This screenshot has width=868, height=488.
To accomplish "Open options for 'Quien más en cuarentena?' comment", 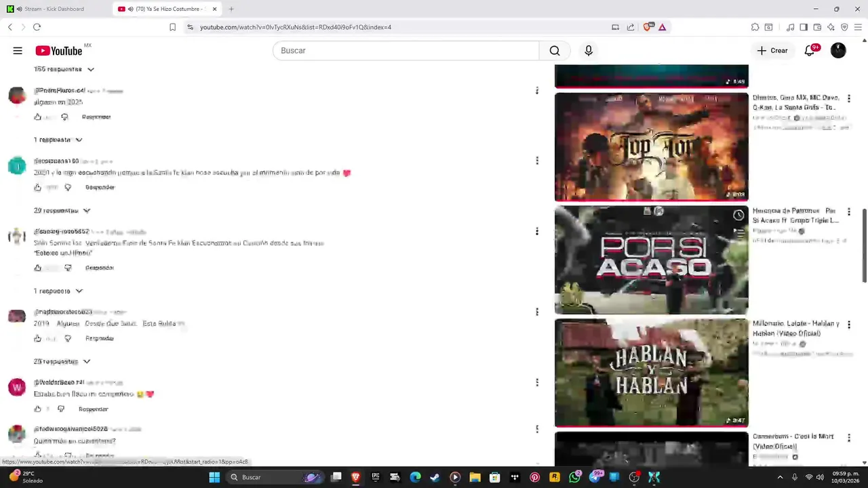I will (537, 429).
